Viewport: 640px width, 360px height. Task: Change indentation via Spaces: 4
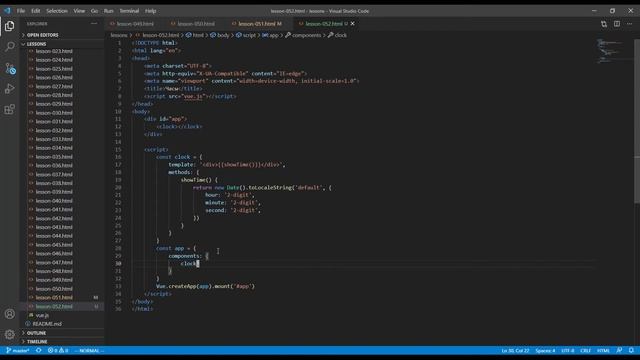(x=545, y=351)
